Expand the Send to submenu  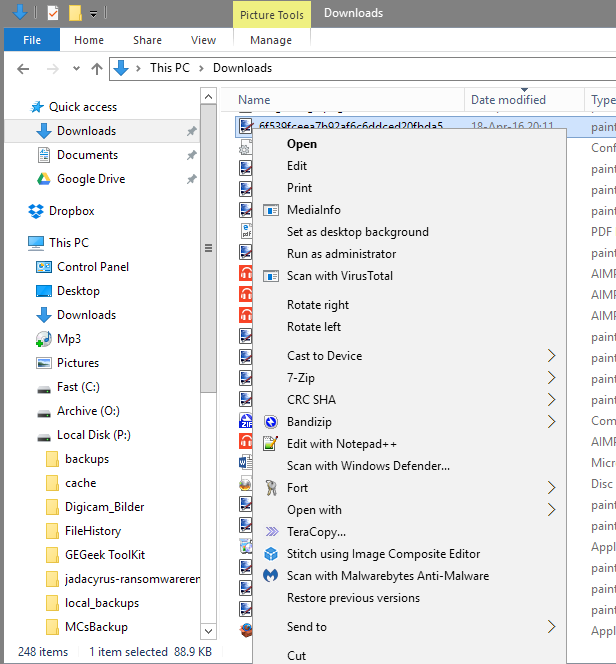pos(551,627)
